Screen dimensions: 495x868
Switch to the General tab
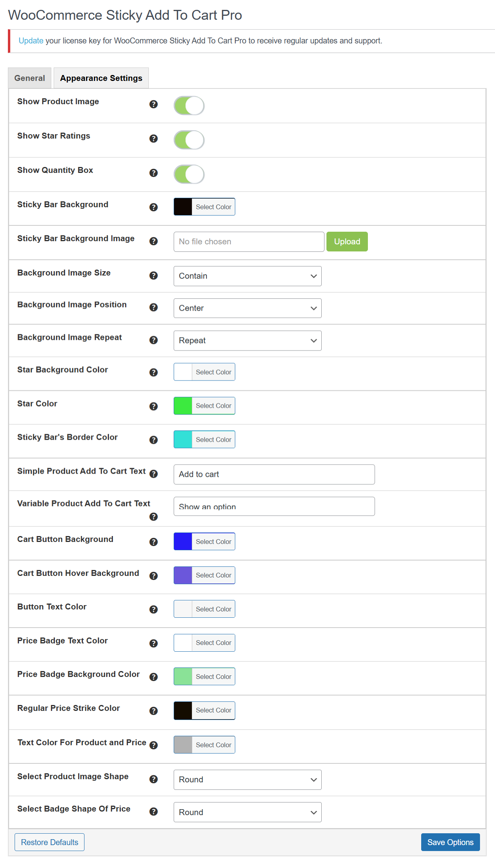(30, 78)
